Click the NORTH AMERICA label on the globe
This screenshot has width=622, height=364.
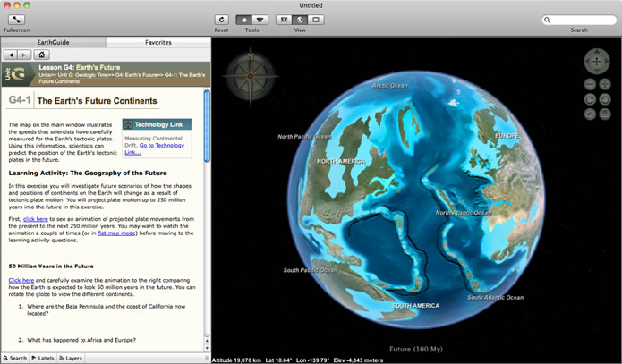click(341, 161)
